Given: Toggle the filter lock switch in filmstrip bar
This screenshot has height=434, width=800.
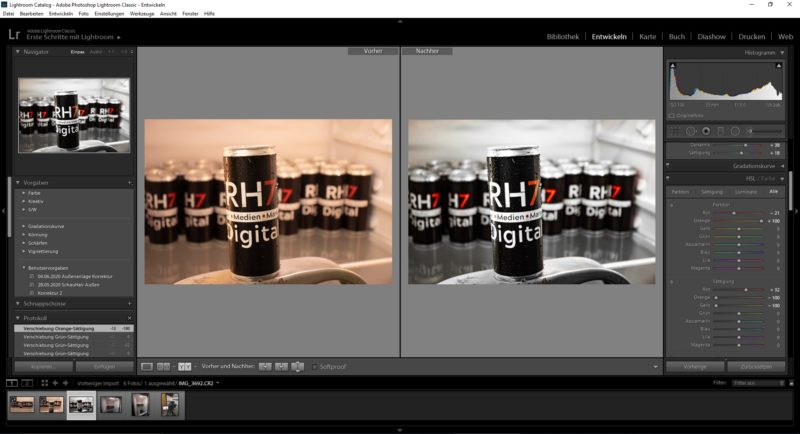Looking at the screenshot, I should [791, 383].
